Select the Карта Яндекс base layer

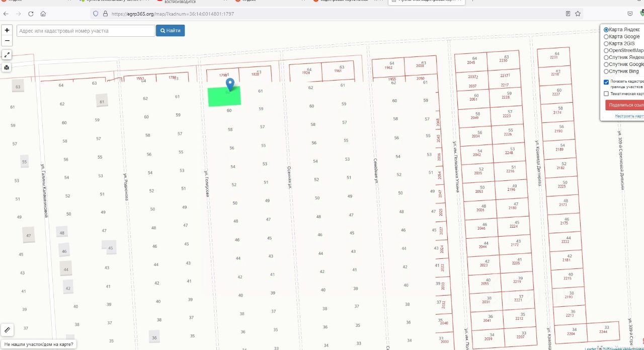606,30
